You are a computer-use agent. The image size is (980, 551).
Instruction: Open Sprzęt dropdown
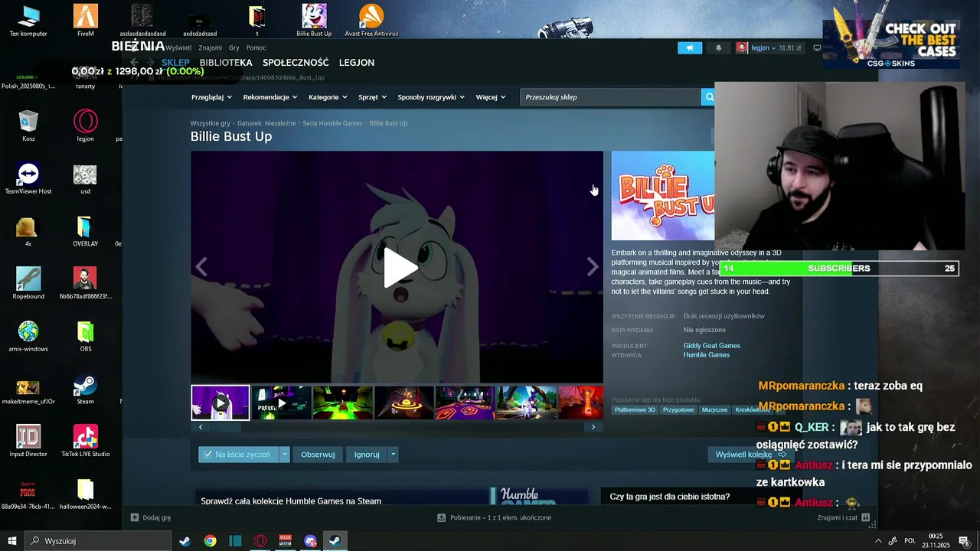(x=372, y=97)
